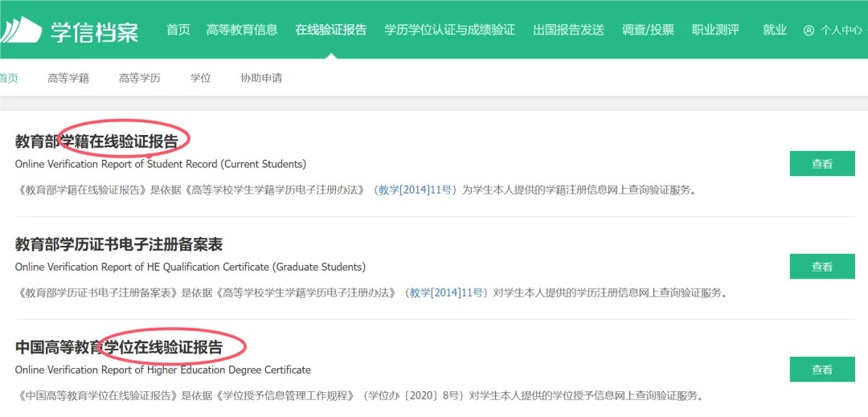Open 教学[2014]11号 link in the 学历 description

447,293
